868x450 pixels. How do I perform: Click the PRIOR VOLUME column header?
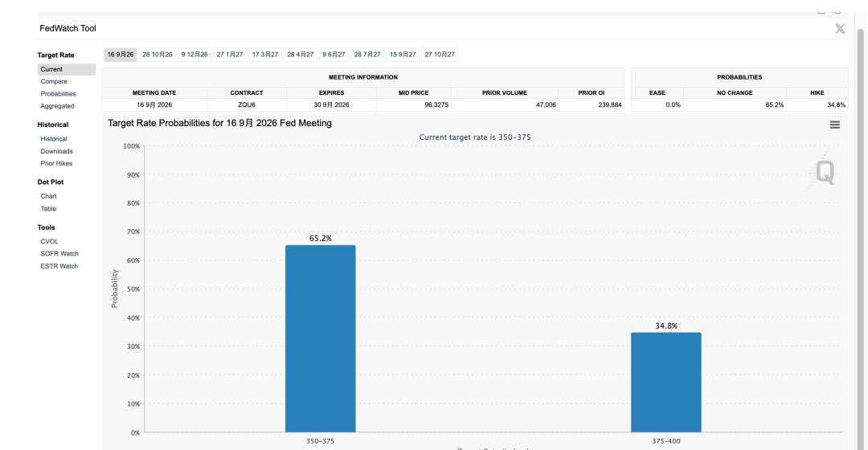click(505, 93)
